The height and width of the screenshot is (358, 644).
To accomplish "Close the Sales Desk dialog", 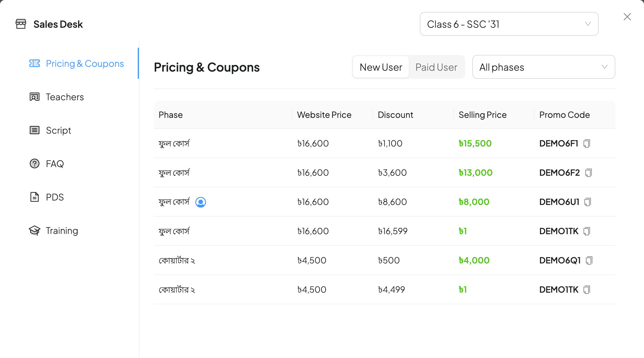I will coord(627,17).
